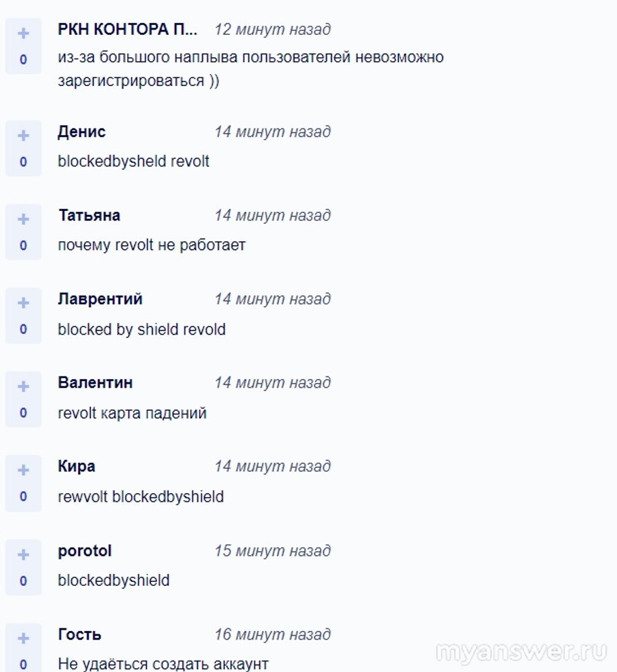Upvote Татьяна's comment using the plus

pyautogui.click(x=24, y=219)
